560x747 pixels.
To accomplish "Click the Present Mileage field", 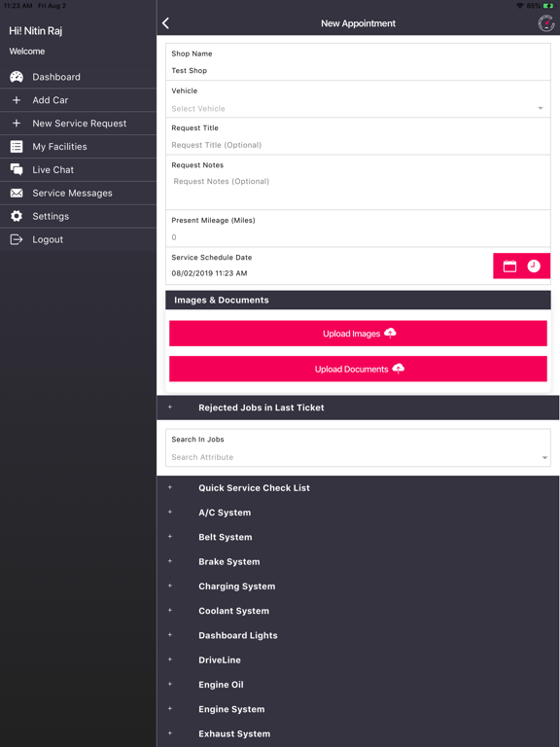I will tap(358, 237).
